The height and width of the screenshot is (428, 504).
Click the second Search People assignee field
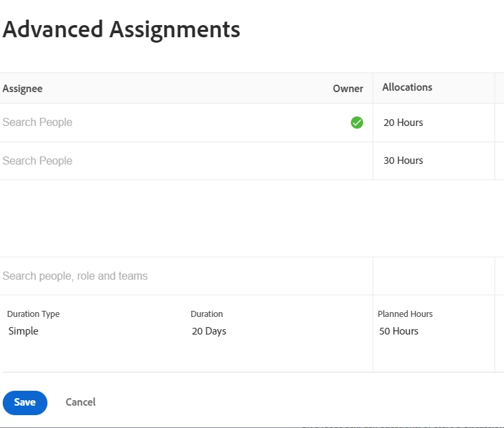point(135,161)
